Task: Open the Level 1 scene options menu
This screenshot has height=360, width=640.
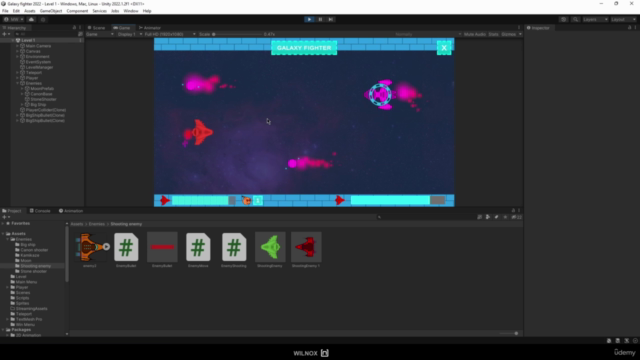Action: click(x=80, y=40)
